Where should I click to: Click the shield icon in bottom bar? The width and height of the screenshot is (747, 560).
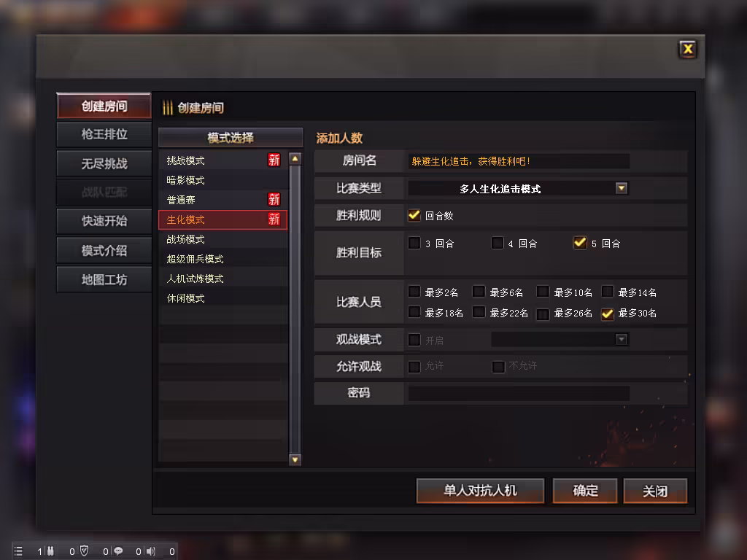coord(85,551)
